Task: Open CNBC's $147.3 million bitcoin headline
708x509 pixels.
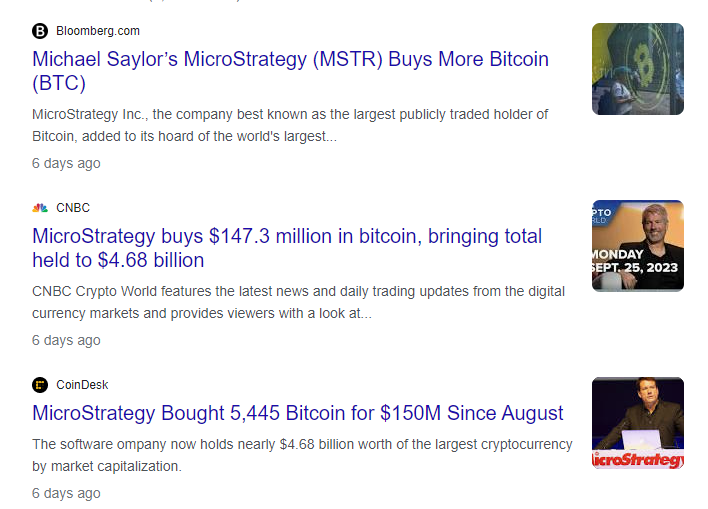Action: [287, 248]
